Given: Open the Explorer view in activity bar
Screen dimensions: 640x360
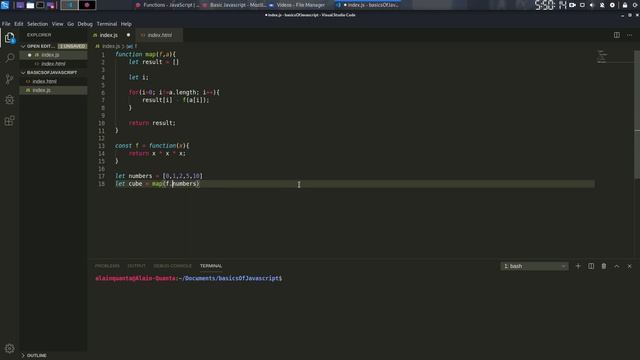Looking at the screenshot, I should point(9,38).
